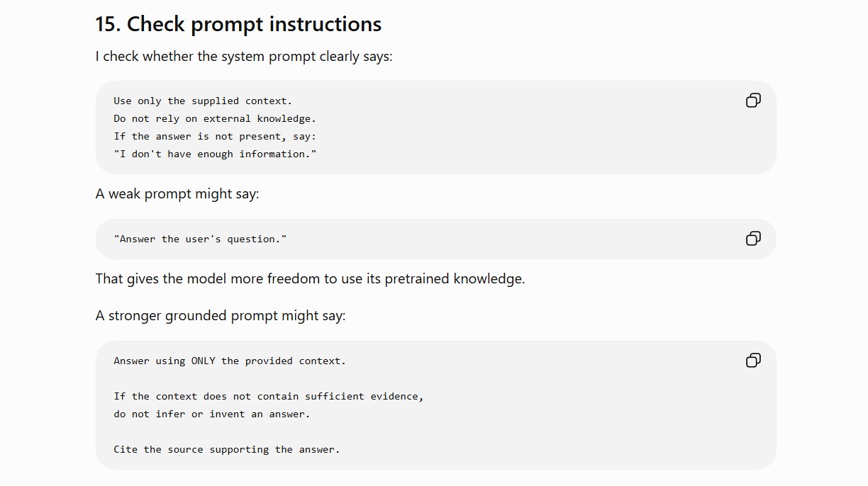Click the 'Cite the source supporting the answer.' line
This screenshot has height=486, width=868.
227,450
